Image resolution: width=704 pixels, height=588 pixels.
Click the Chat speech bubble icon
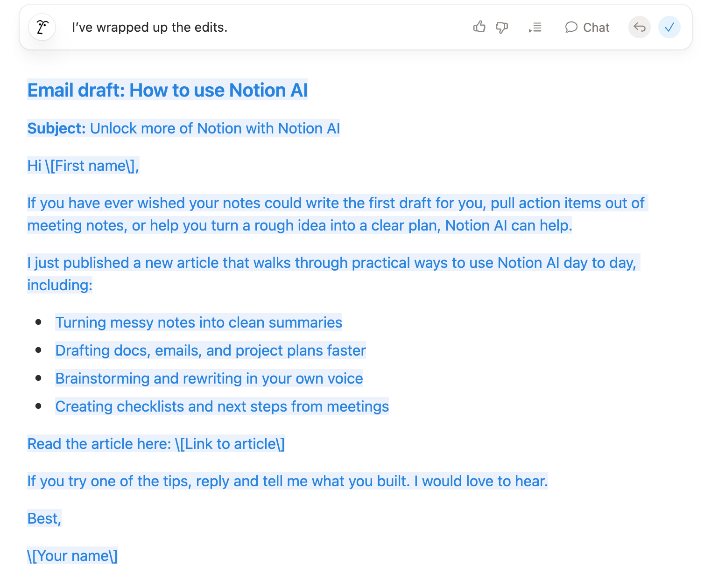point(571,27)
